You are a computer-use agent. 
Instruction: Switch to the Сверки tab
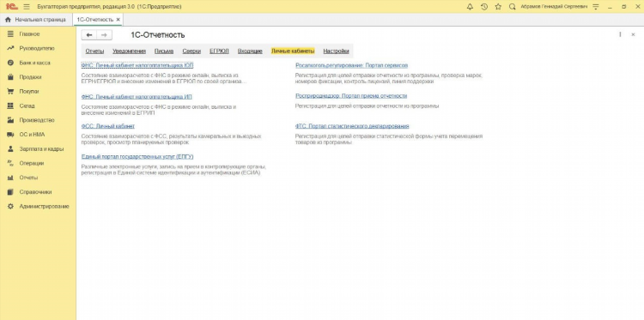pos(191,51)
